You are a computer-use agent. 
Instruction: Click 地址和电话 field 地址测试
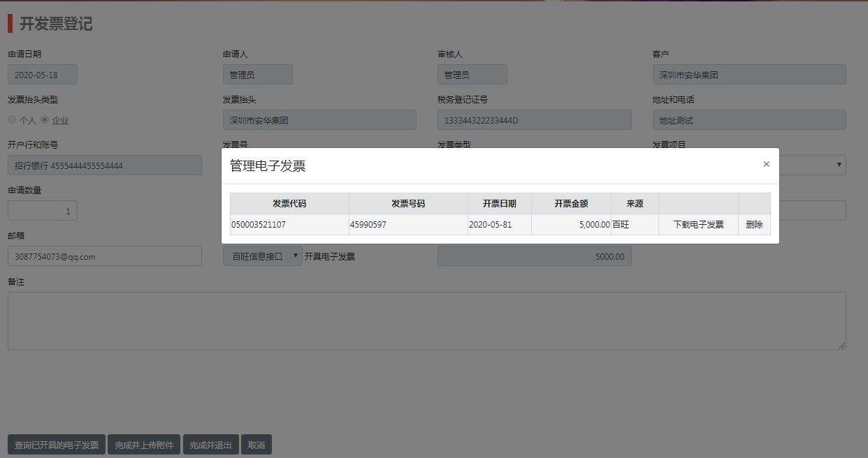[749, 120]
